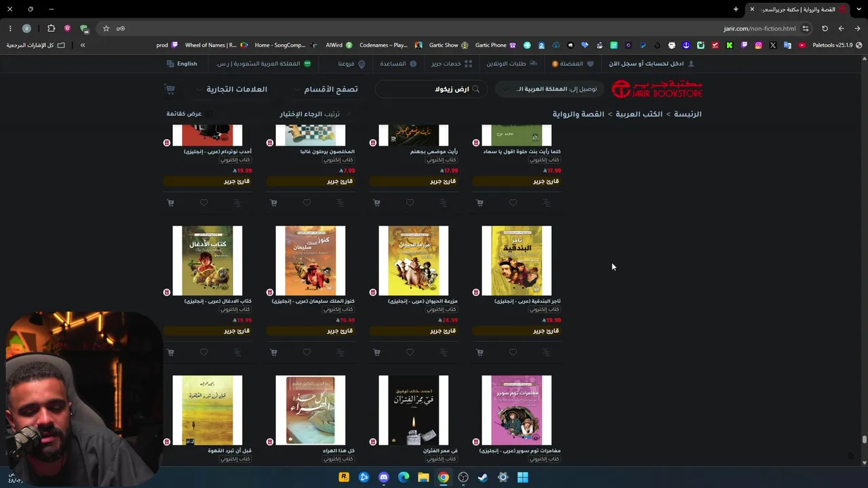This screenshot has height=488, width=868.
Task: Open the Codenames bookmark
Action: coord(390,45)
